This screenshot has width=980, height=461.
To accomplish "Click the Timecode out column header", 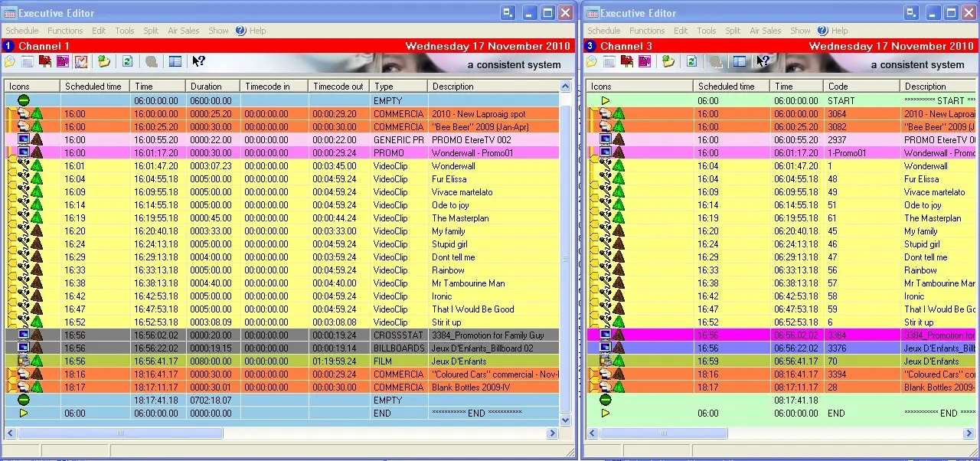I will (338, 87).
